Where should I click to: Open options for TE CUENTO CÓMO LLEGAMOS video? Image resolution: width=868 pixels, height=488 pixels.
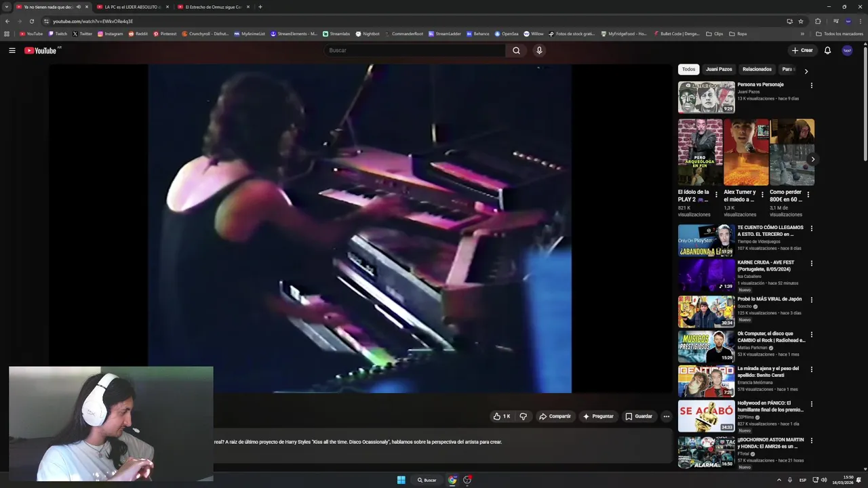click(811, 228)
